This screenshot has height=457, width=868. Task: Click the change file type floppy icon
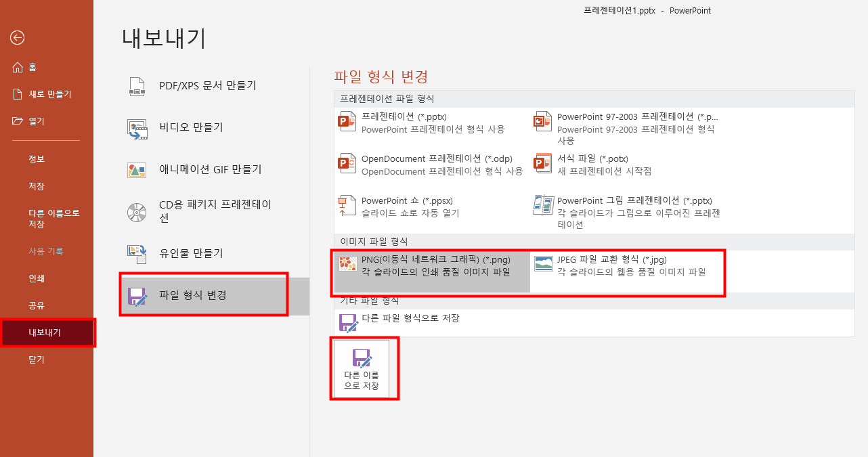[x=137, y=297]
